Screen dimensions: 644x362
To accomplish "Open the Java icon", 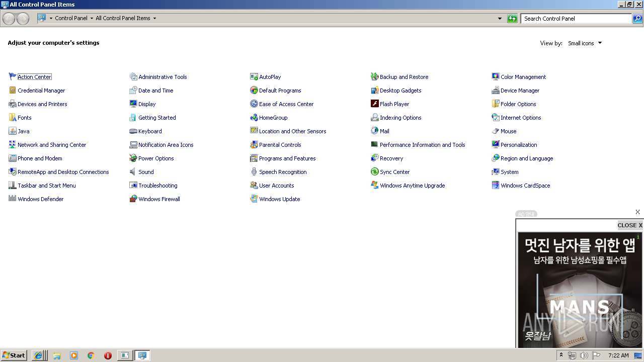I will pyautogui.click(x=13, y=131).
